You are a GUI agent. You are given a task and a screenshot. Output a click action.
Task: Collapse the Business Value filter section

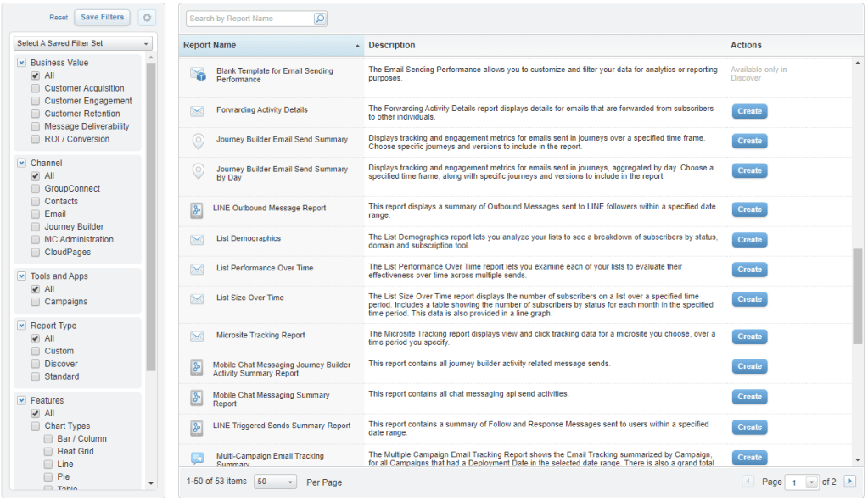pyautogui.click(x=21, y=63)
